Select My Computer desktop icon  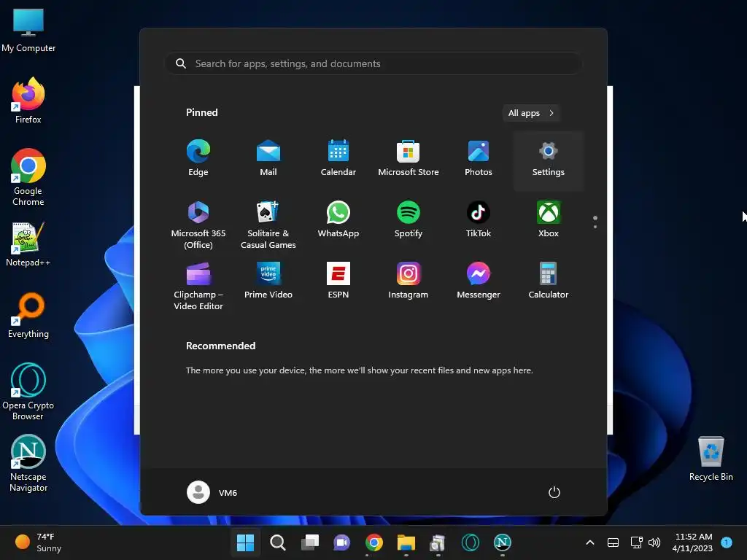tap(28, 31)
